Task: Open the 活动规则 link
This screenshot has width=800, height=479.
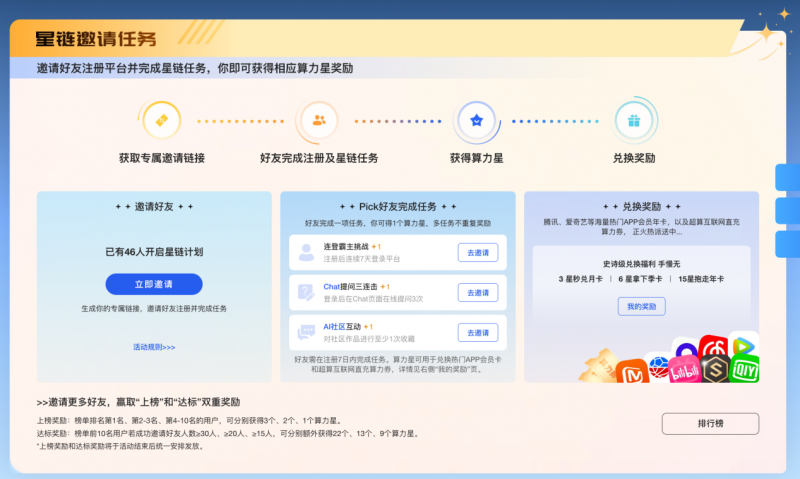Action: pyautogui.click(x=153, y=347)
